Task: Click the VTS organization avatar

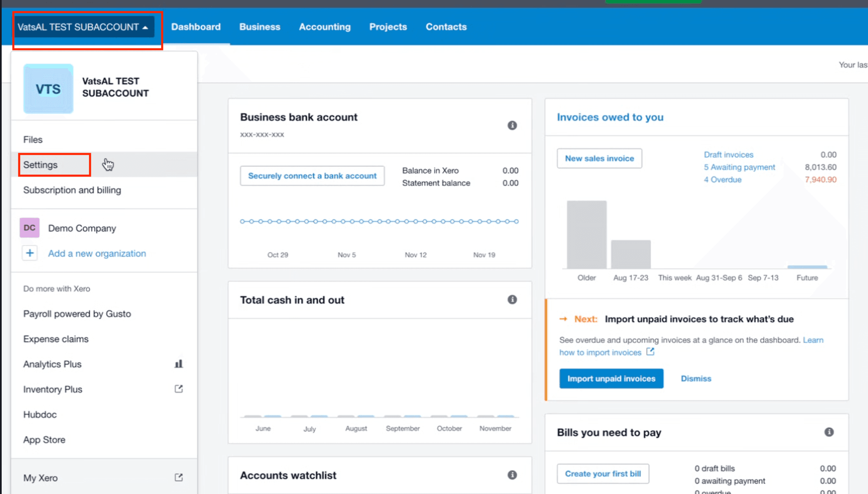Action: (48, 89)
